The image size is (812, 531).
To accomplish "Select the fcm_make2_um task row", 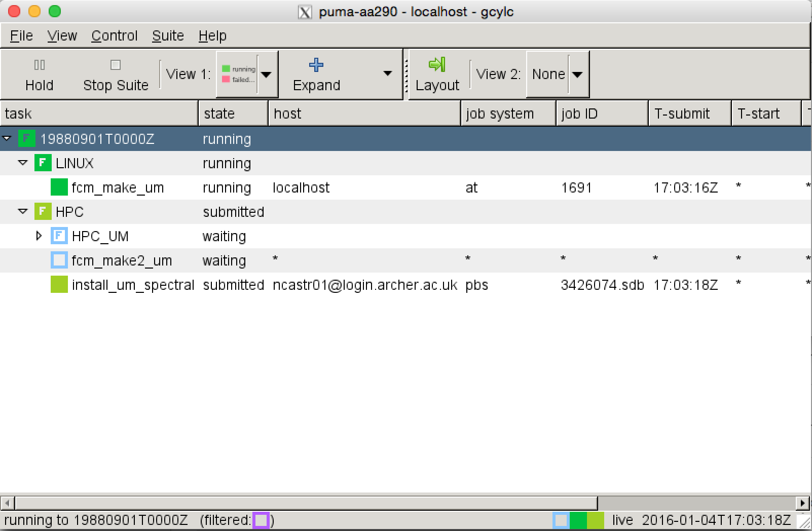I will tap(405, 260).
